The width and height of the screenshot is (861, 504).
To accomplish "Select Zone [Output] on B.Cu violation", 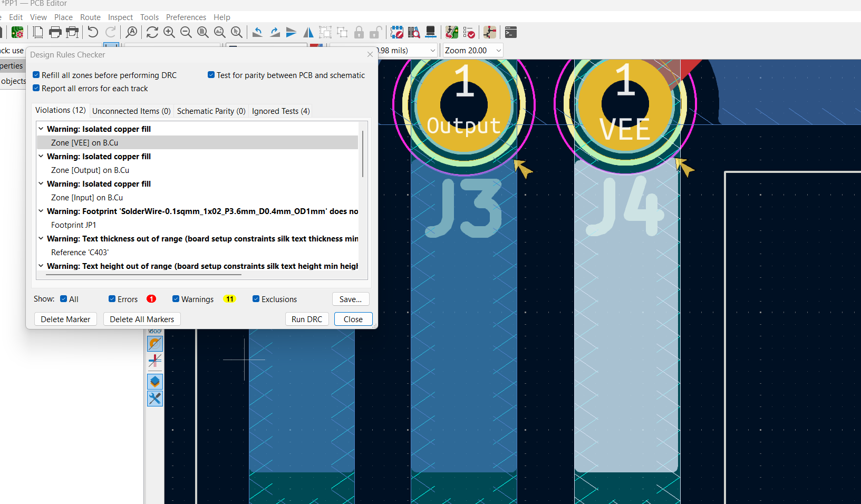I will click(x=197, y=170).
